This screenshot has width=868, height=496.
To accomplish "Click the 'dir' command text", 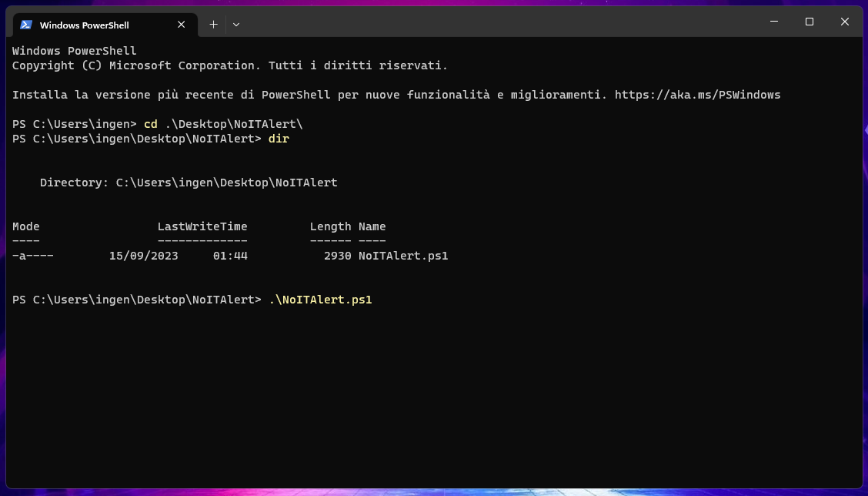I will click(279, 139).
